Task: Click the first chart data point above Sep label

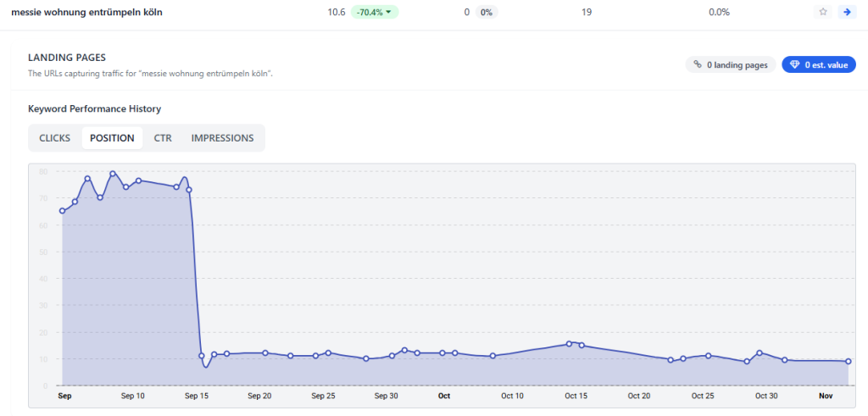Action: (x=63, y=211)
